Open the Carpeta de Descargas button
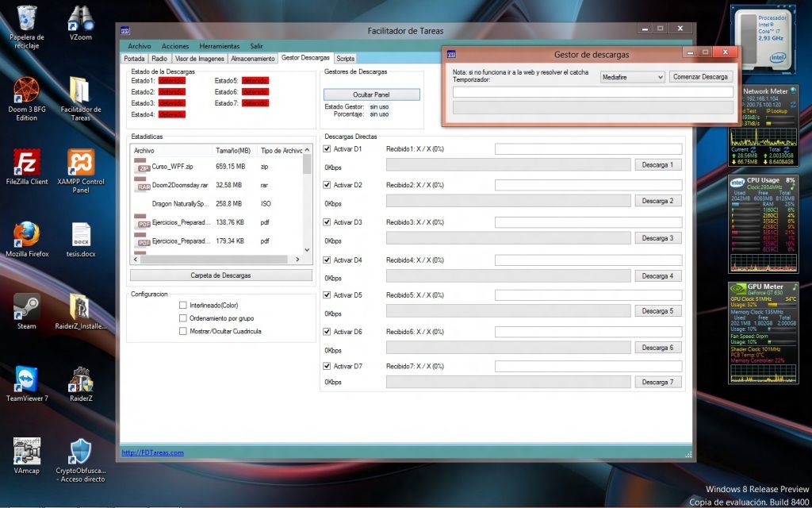 220,275
